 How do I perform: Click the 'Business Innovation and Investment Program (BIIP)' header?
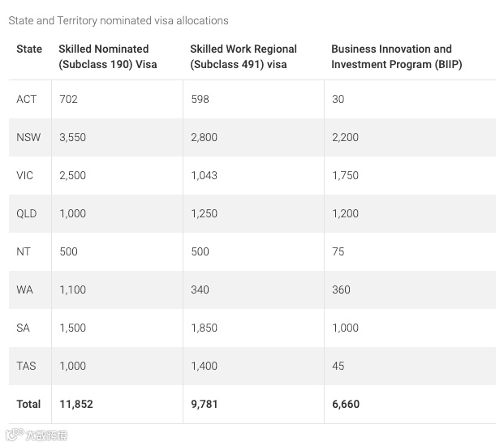click(x=396, y=57)
